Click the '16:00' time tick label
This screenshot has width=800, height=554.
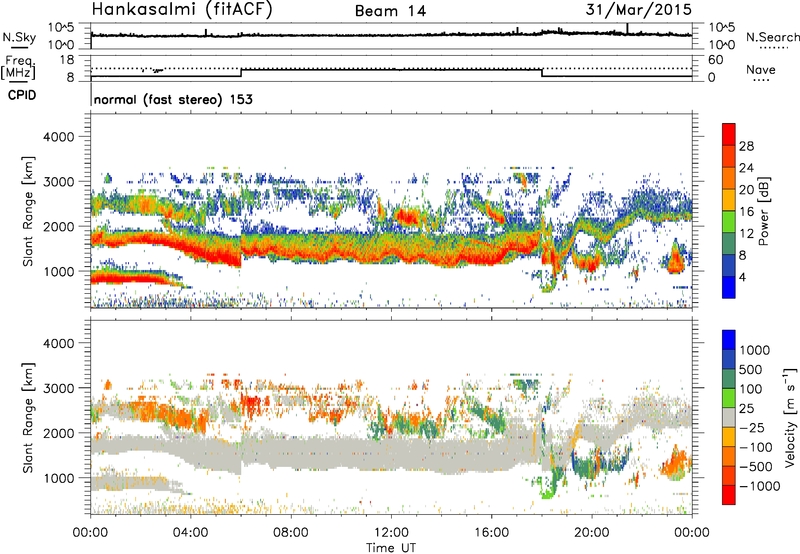(x=491, y=533)
